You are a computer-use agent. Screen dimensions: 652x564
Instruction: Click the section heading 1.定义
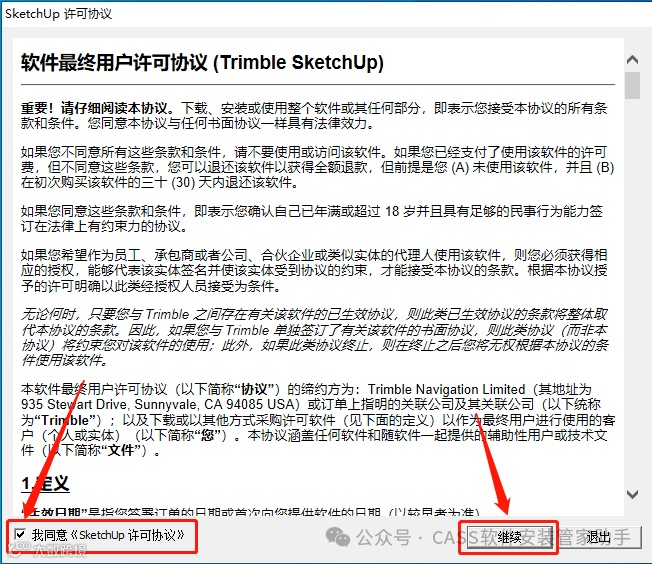[45, 484]
